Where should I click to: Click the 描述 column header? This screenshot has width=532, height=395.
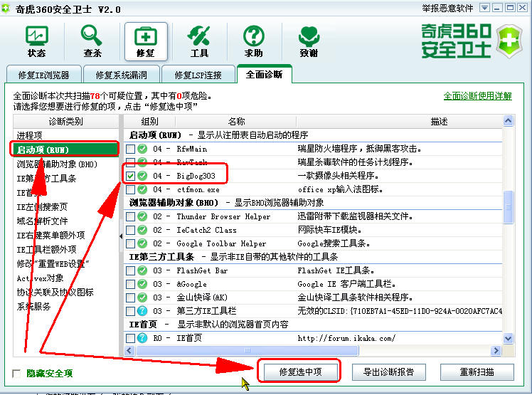439,121
